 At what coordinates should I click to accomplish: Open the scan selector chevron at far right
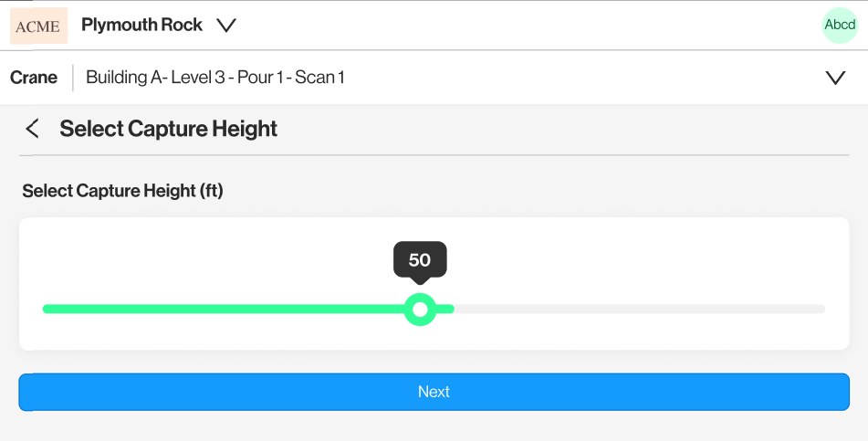point(835,78)
